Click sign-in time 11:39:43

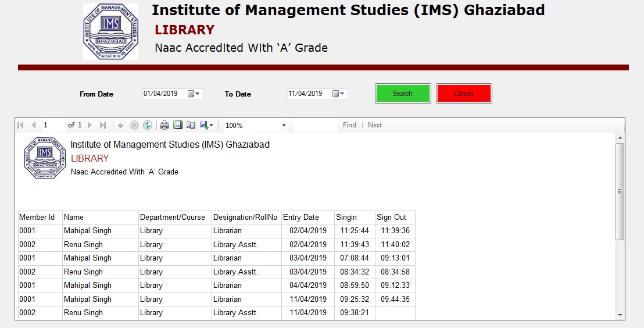[x=355, y=245]
